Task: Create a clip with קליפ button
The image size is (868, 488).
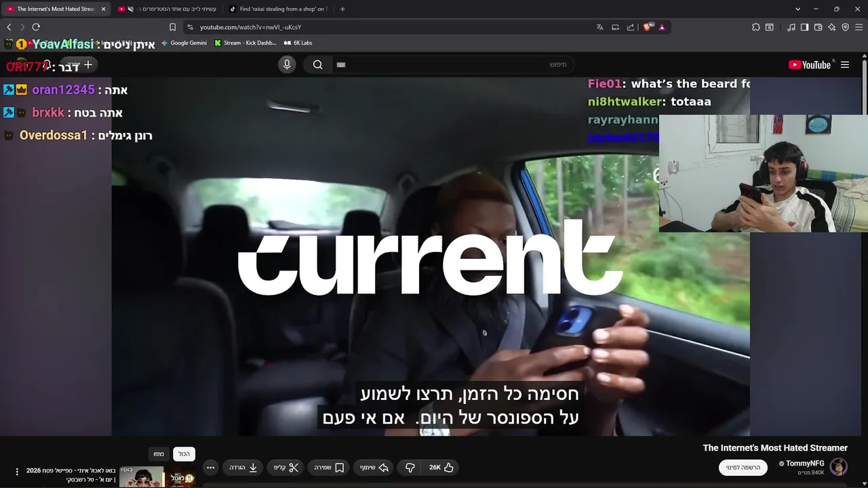Action: point(286,468)
